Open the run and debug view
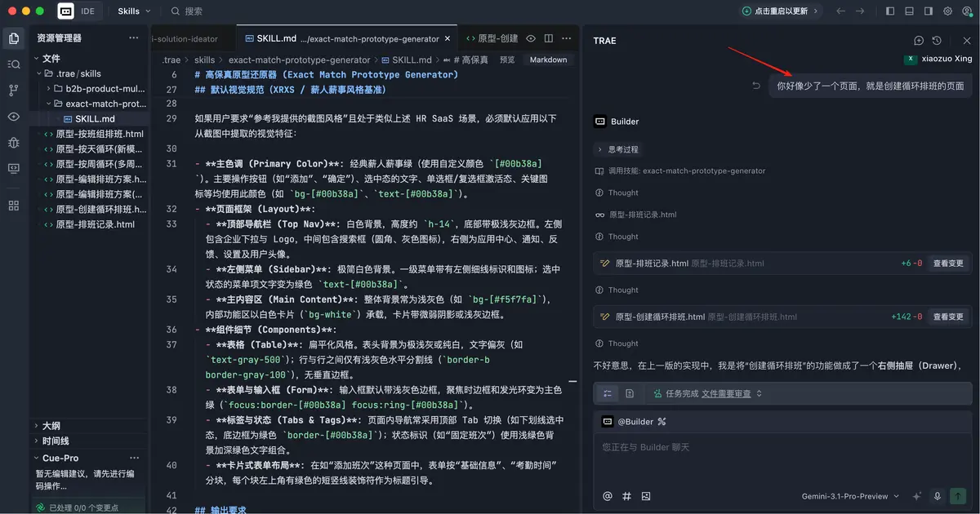This screenshot has width=980, height=514. click(13, 143)
